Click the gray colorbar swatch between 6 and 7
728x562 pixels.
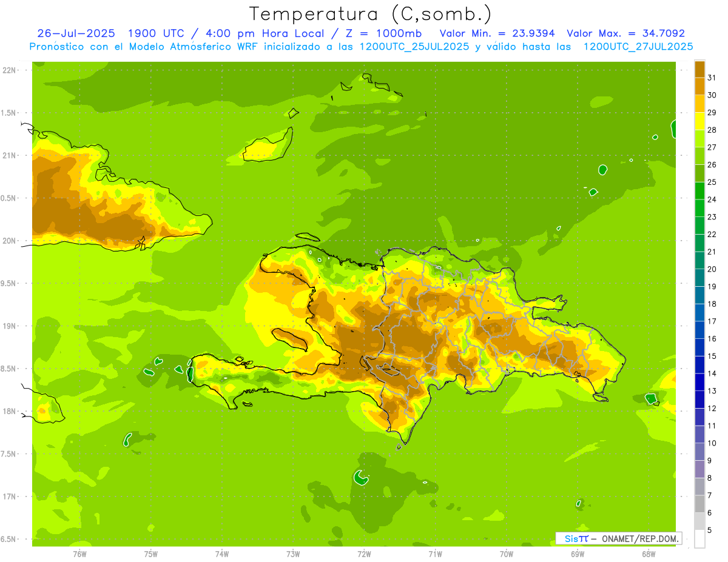[x=699, y=504]
